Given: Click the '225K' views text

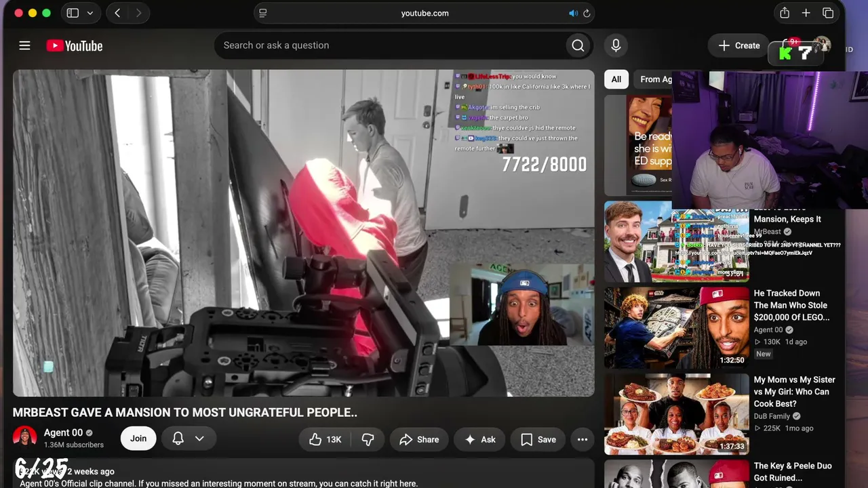Looking at the screenshot, I should [x=772, y=428].
